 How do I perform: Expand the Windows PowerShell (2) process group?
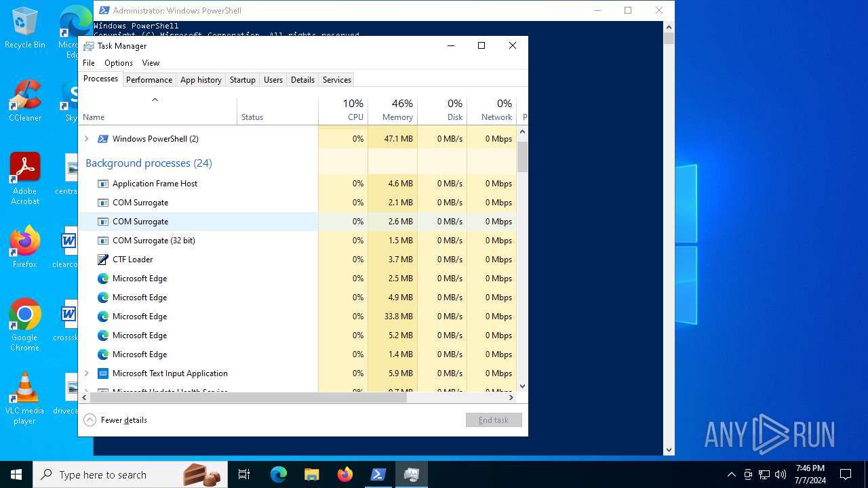[x=86, y=139]
